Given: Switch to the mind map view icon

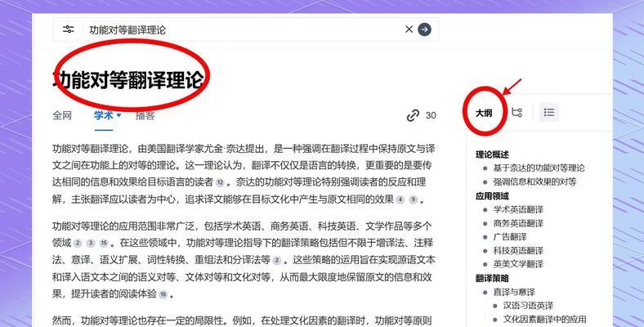Looking at the screenshot, I should (x=517, y=112).
